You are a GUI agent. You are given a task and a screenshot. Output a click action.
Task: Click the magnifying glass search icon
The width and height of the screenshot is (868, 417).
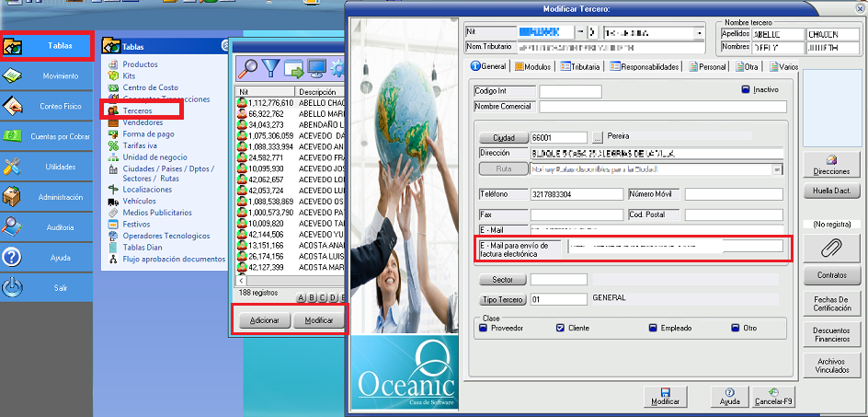[x=247, y=67]
